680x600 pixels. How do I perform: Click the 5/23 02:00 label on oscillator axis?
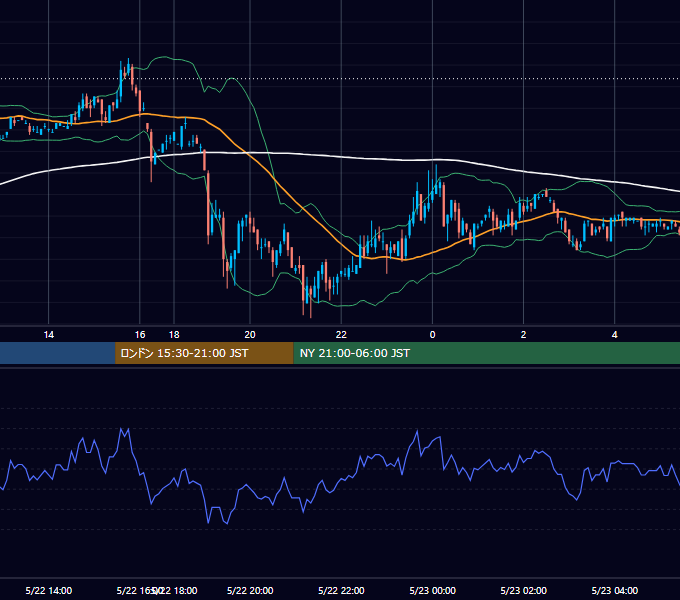click(523, 590)
